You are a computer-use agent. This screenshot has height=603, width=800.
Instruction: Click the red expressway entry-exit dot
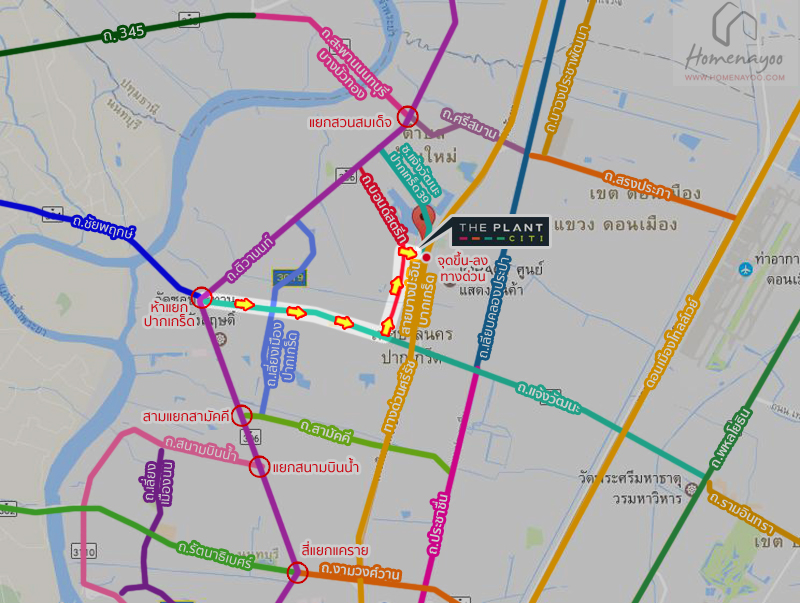tap(427, 258)
